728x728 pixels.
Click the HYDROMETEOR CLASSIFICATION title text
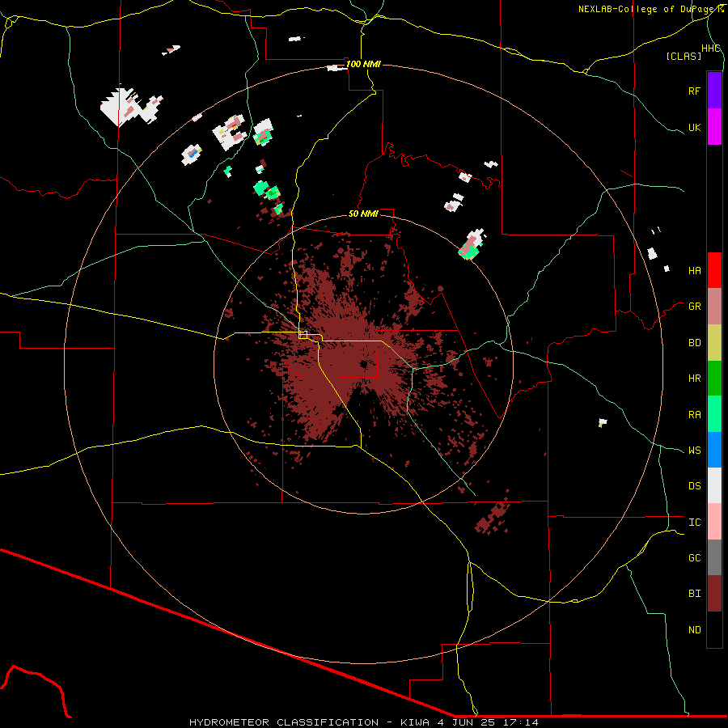(x=284, y=722)
